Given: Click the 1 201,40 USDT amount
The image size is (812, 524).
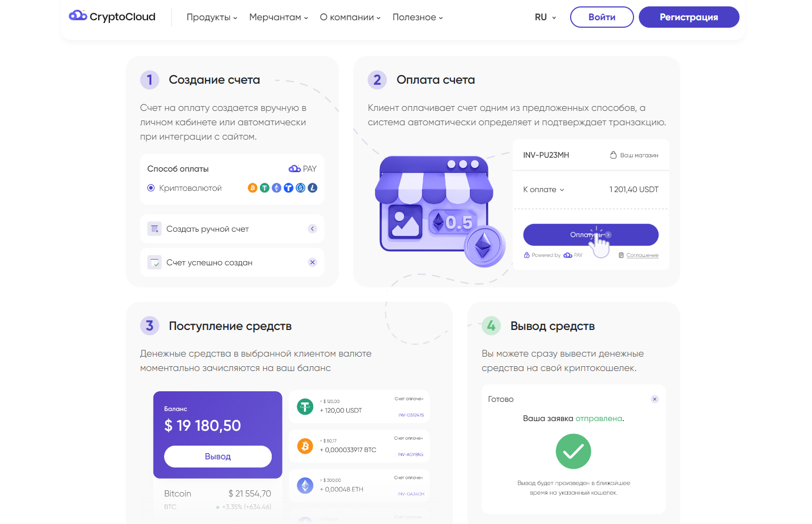Looking at the screenshot, I should [x=634, y=190].
